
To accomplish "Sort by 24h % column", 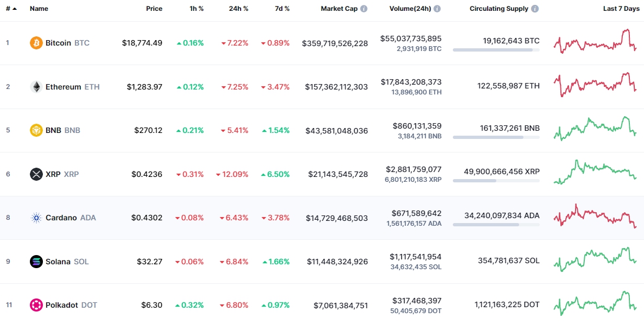I will pos(238,9).
